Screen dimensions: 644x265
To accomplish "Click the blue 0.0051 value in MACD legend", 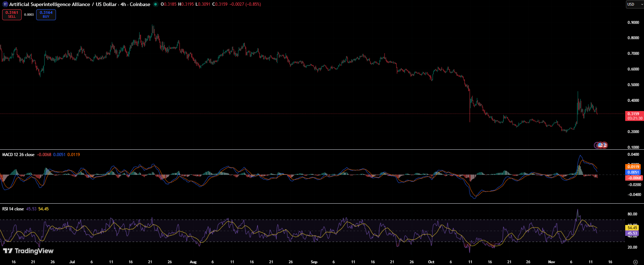I will point(60,155).
